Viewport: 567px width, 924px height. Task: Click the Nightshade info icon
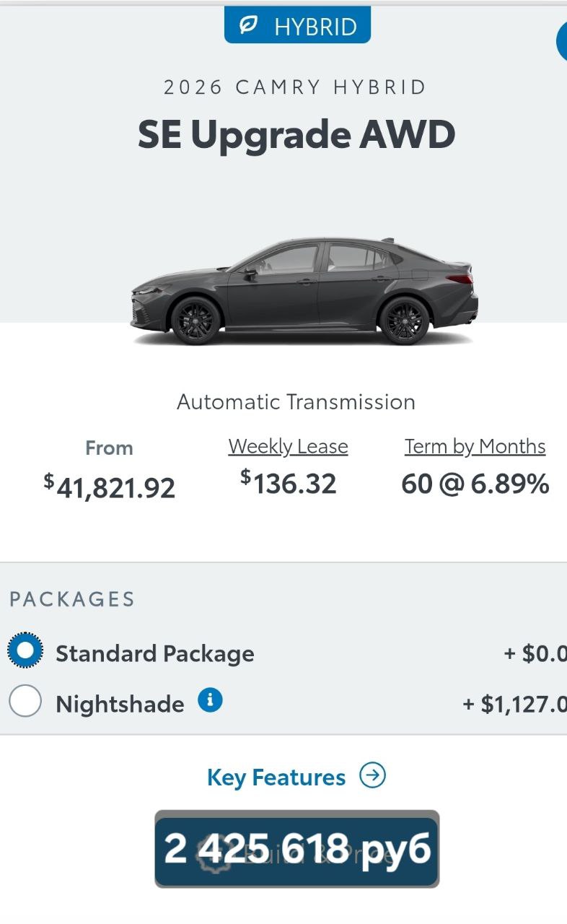click(210, 699)
